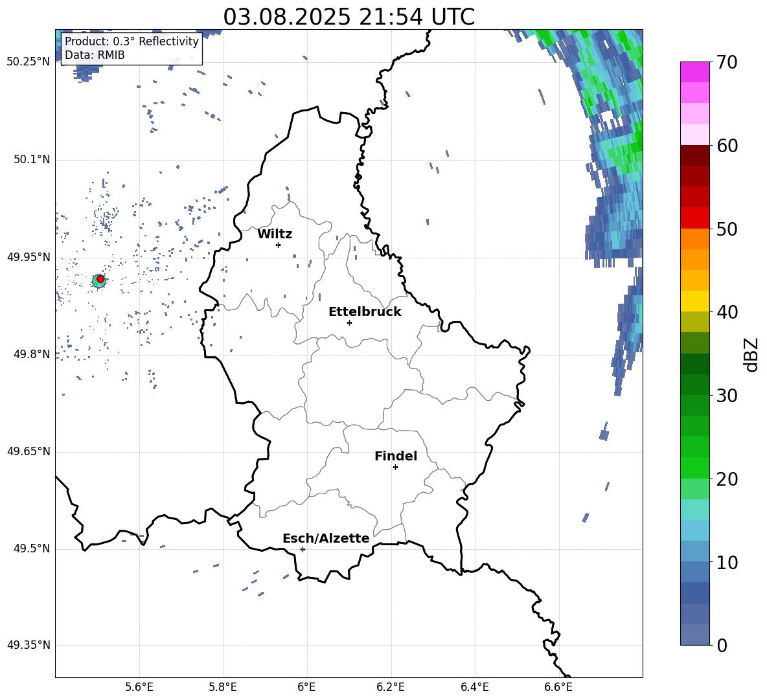Image resolution: width=767 pixels, height=700 pixels.
Task: Click the Wiltz city label
Action: pos(275,234)
